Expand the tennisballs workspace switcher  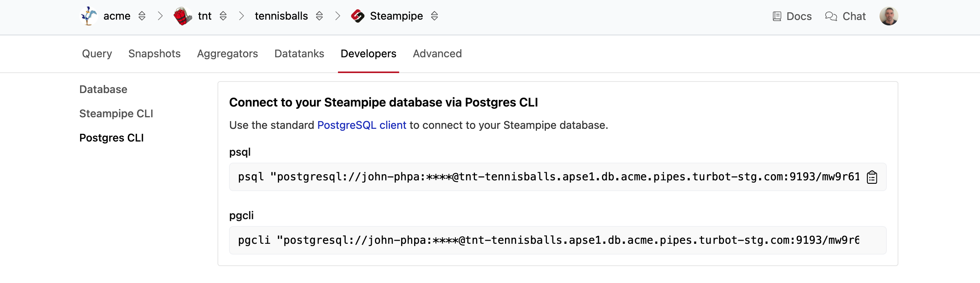(319, 16)
